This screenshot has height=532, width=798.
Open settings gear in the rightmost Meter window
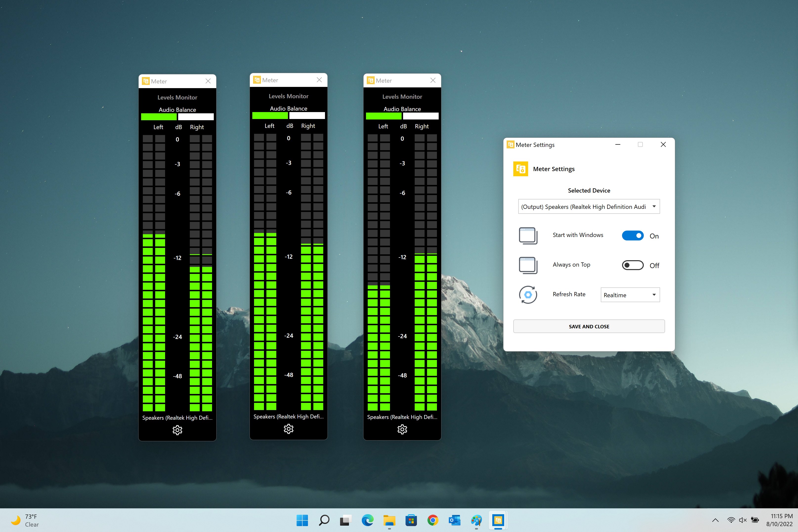(402, 429)
